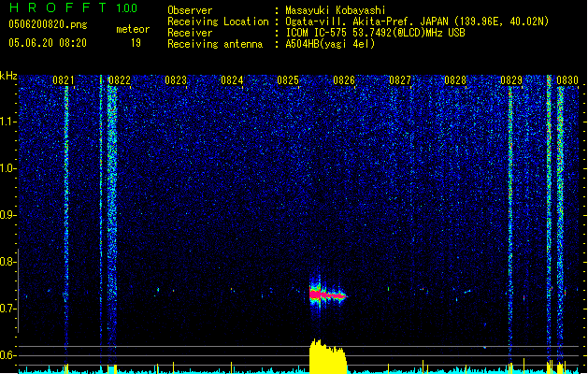Click the 0824 time marker

click(x=232, y=80)
